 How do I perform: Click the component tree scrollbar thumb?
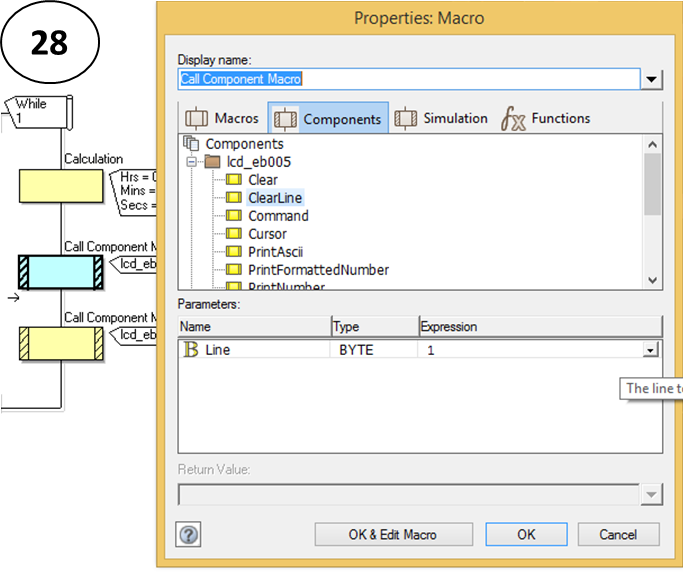tap(652, 184)
